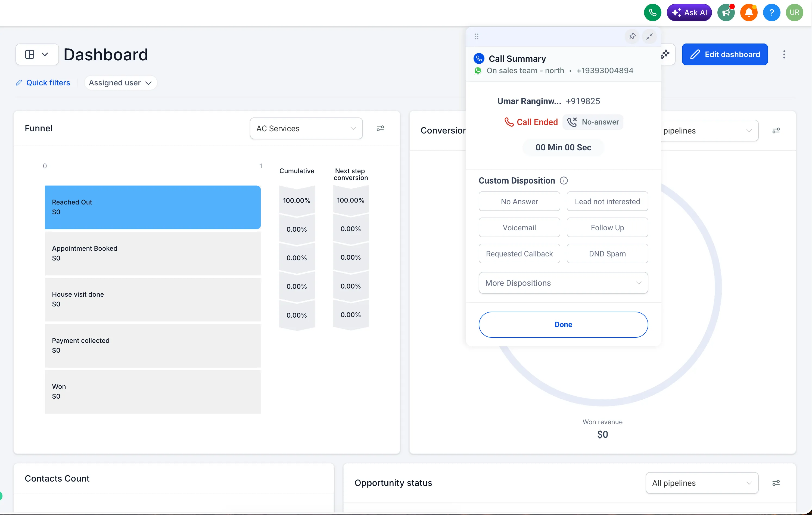The height and width of the screenshot is (515, 812).
Task: Pin the Call Summary widget
Action: [632, 36]
